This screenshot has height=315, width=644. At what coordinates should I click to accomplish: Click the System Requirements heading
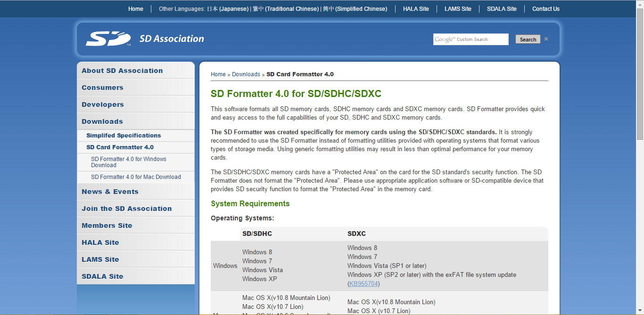[250, 204]
